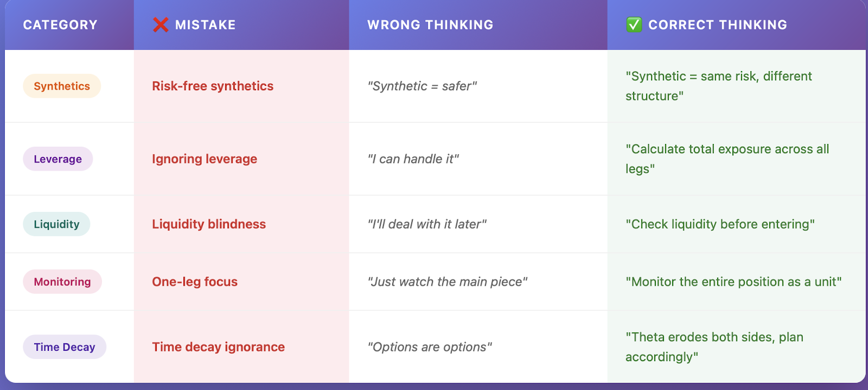This screenshot has height=390, width=868.
Task: Click the green checkmark icon
Action: [634, 25]
